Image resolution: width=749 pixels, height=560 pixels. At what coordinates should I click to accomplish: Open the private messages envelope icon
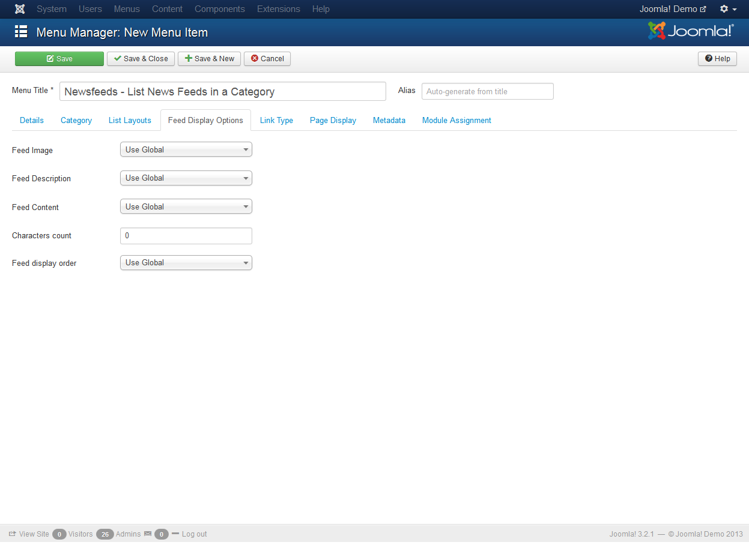pyautogui.click(x=148, y=534)
